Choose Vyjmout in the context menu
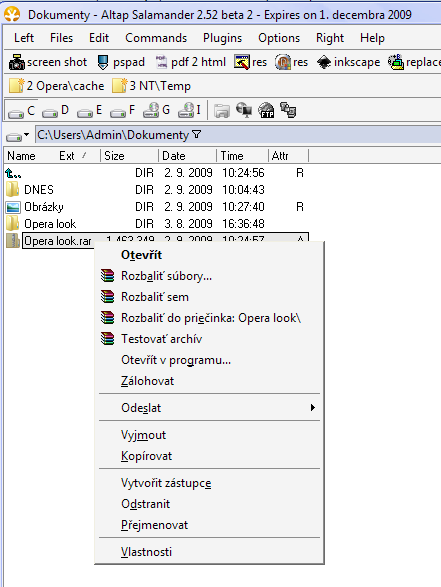The height and width of the screenshot is (587, 441). pyautogui.click(x=209, y=435)
